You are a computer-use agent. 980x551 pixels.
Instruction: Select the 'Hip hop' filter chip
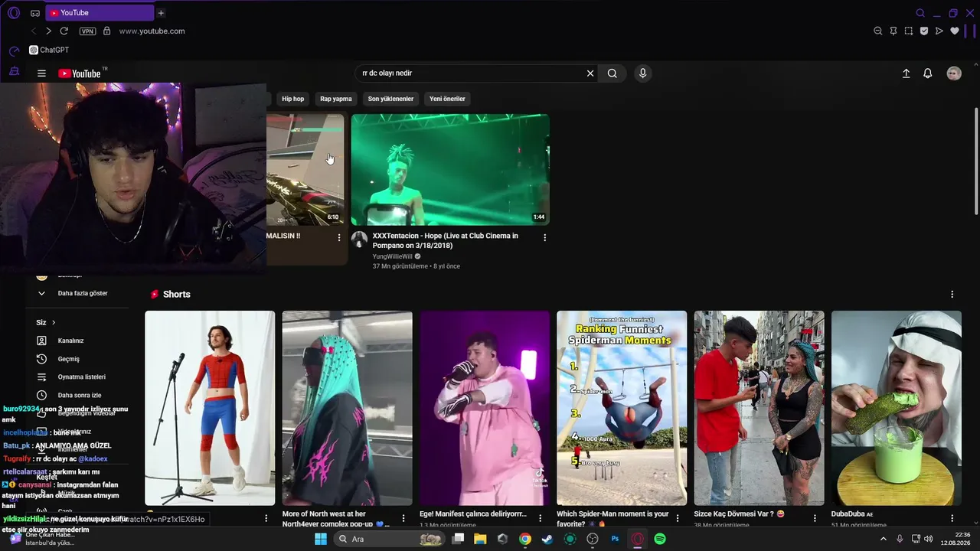pos(292,99)
